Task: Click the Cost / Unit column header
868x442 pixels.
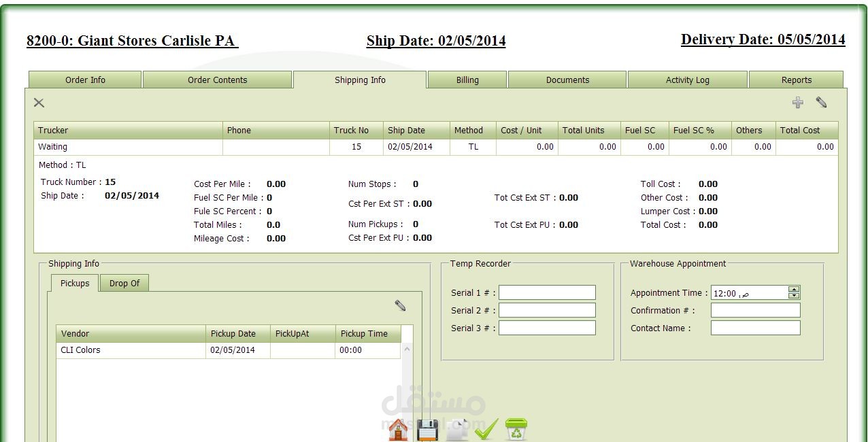Action: click(x=527, y=130)
